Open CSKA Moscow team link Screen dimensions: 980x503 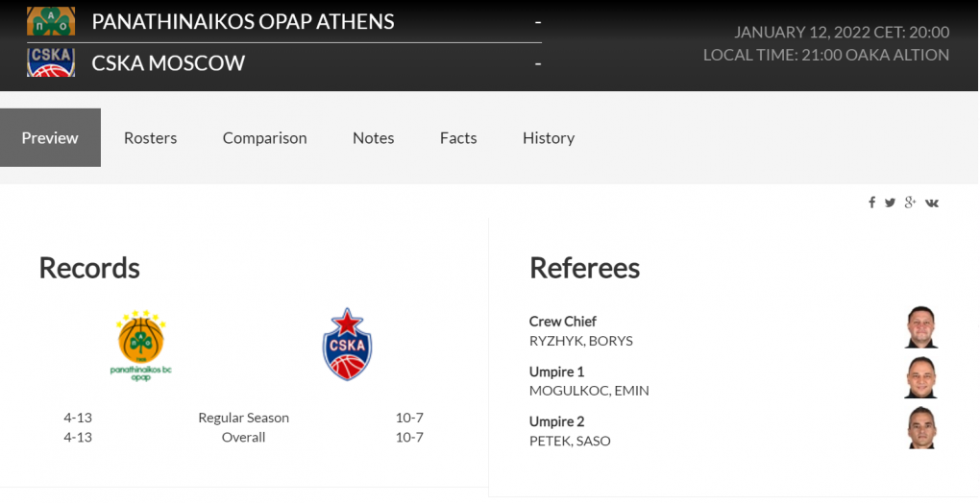click(x=168, y=63)
